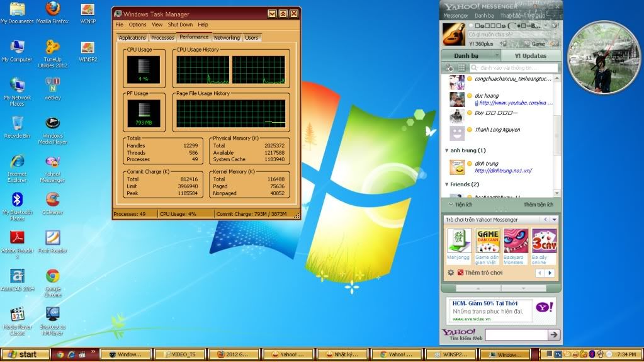Screen dimensions: 644x362
Task: Open the status message dropdown arrow
Action: point(545,25)
